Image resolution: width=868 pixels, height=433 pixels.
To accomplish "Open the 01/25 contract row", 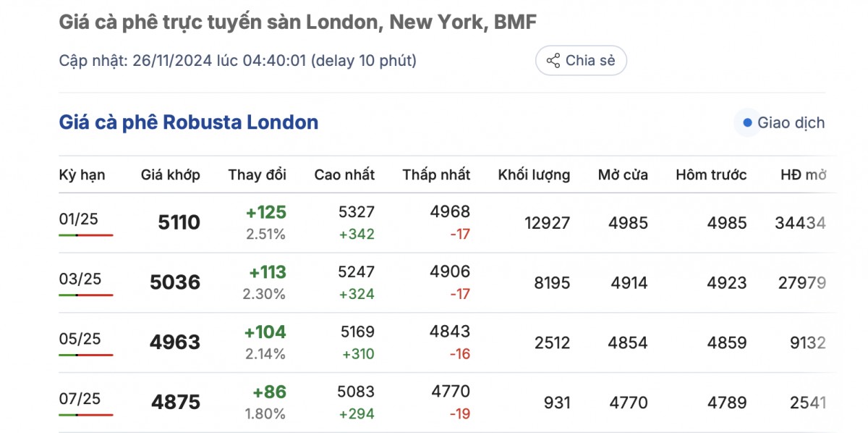I will point(78,219).
